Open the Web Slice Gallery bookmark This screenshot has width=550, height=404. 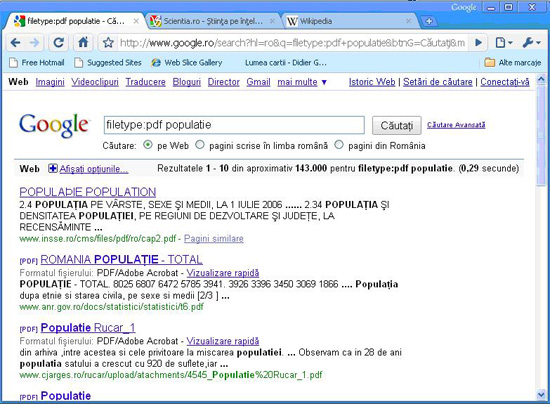point(187,63)
